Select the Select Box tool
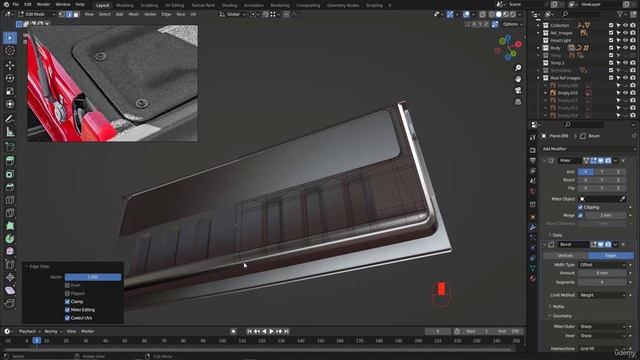This screenshot has height=360, width=640. (10, 38)
